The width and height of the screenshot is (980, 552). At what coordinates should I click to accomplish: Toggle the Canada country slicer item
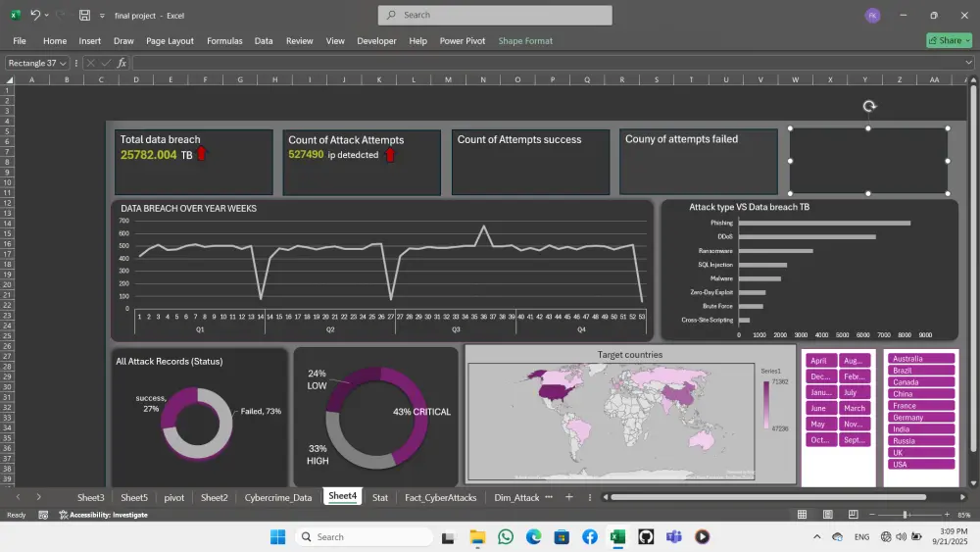921,382
